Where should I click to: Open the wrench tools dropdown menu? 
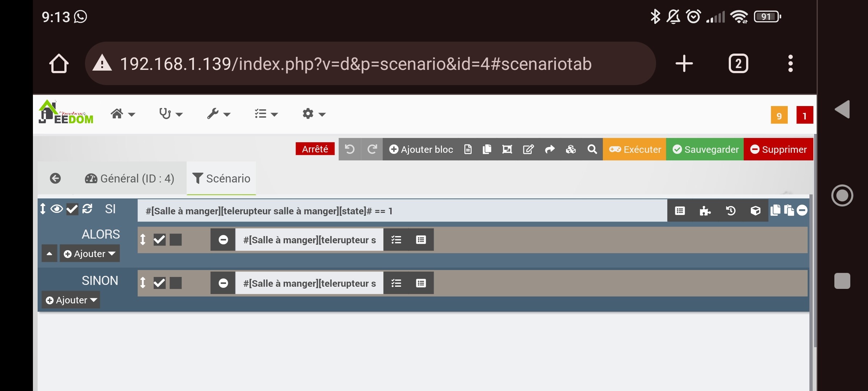(218, 114)
